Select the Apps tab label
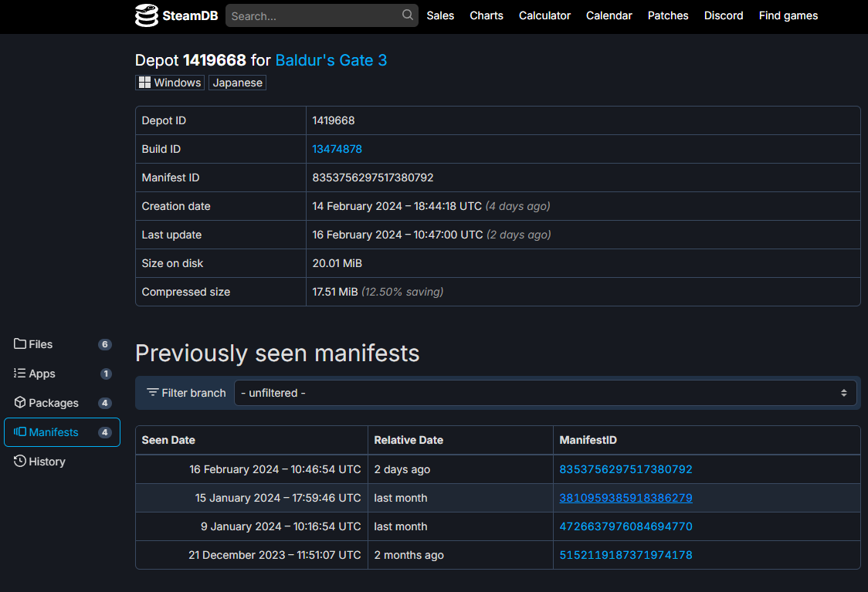This screenshot has height=592, width=868. click(x=42, y=374)
